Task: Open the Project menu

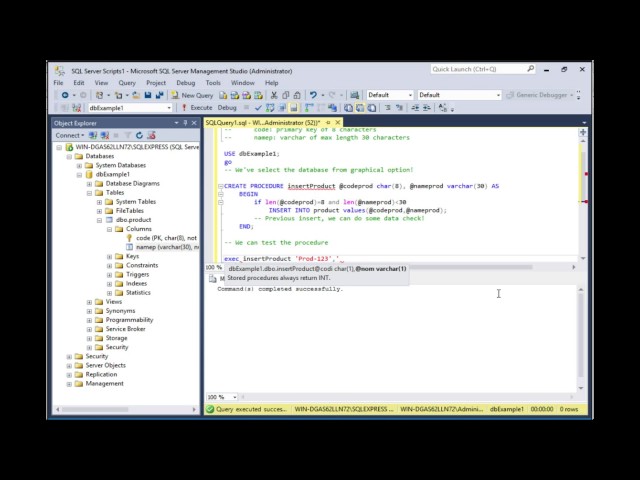Action: pos(156,83)
